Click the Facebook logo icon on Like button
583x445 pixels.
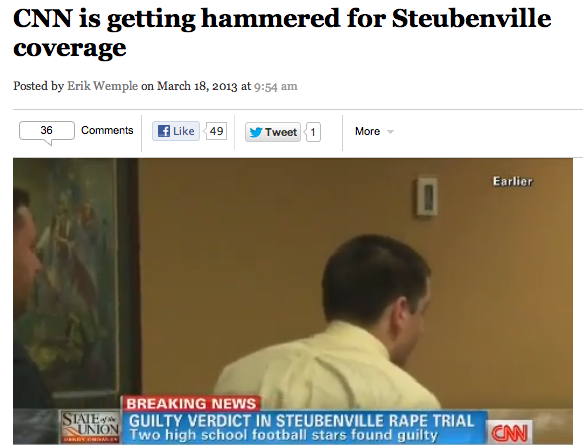164,131
